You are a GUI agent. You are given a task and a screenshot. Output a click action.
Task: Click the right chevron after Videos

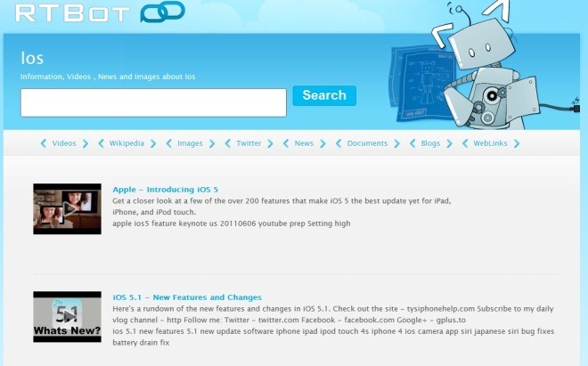pos(86,143)
